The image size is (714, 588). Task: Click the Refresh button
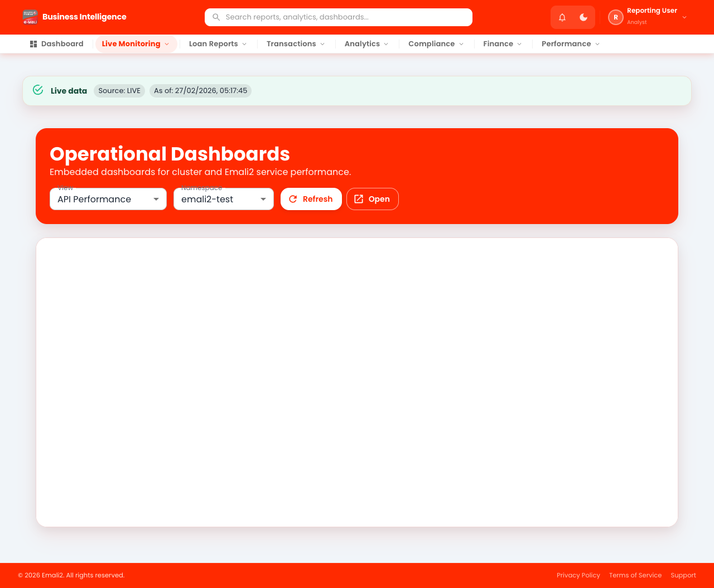point(311,199)
